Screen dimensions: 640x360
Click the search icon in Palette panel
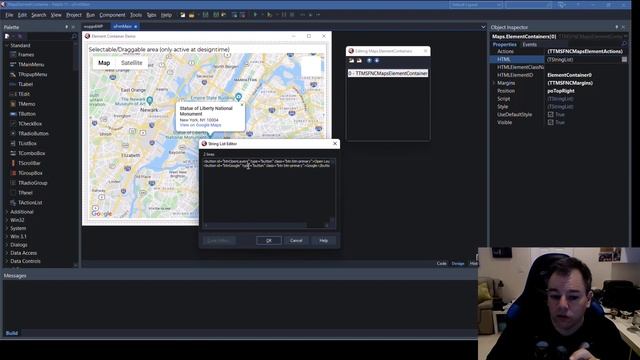click(74, 36)
